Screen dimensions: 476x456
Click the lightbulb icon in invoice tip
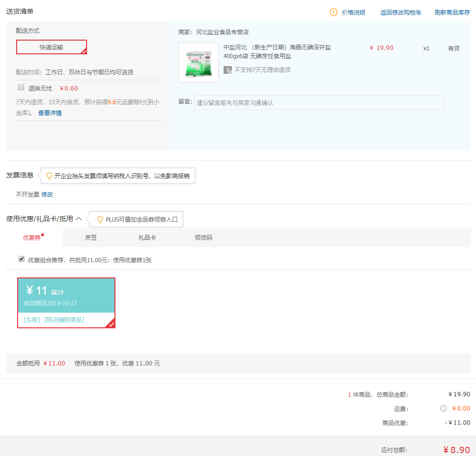click(49, 176)
